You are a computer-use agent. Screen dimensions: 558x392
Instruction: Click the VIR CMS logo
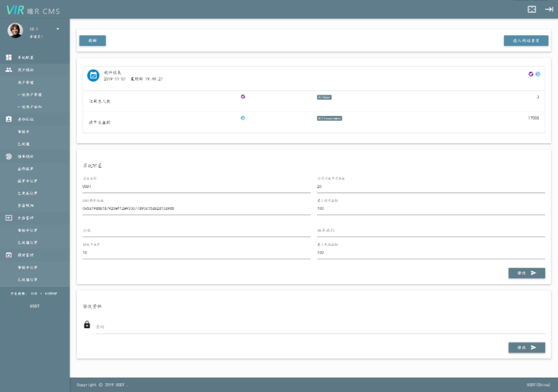click(33, 11)
